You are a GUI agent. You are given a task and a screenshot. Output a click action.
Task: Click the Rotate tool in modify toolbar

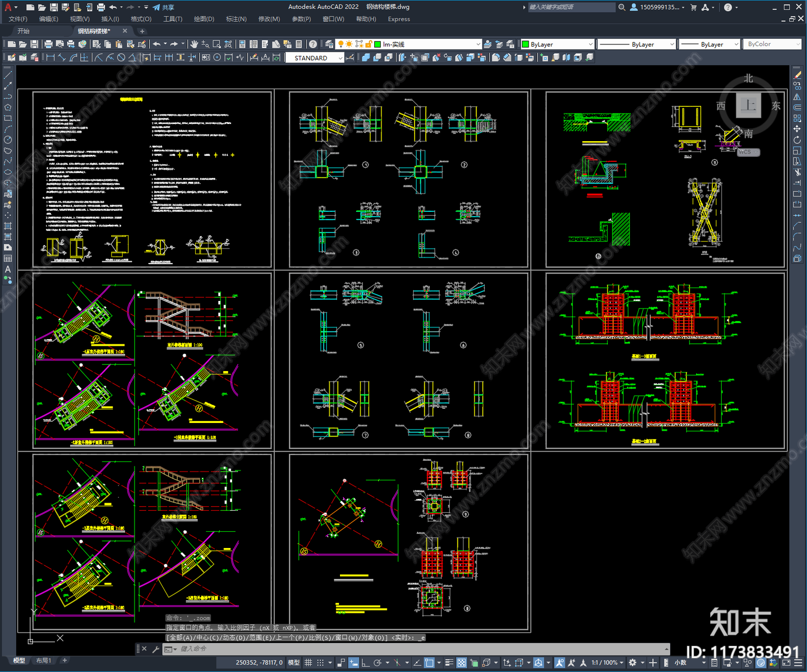pyautogui.click(x=797, y=140)
